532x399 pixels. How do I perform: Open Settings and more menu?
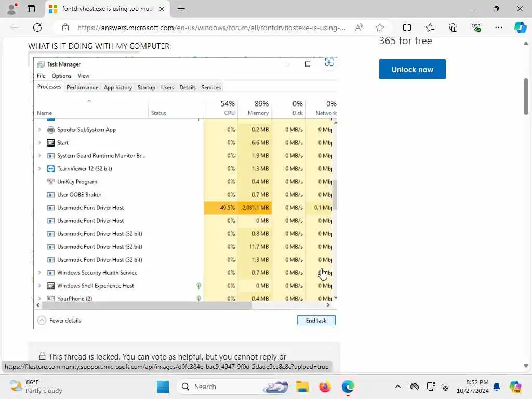[498, 28]
